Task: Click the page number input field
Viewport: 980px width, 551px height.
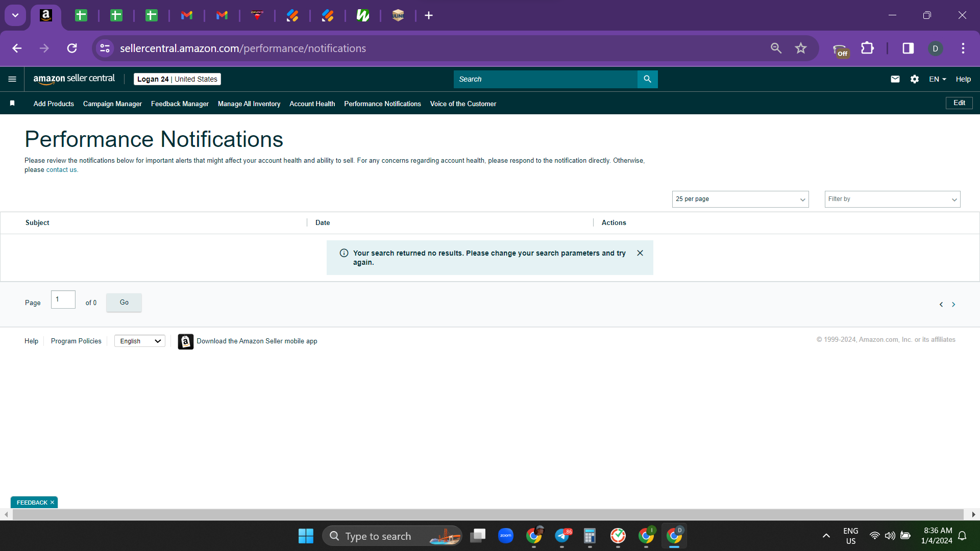Action: pos(63,299)
